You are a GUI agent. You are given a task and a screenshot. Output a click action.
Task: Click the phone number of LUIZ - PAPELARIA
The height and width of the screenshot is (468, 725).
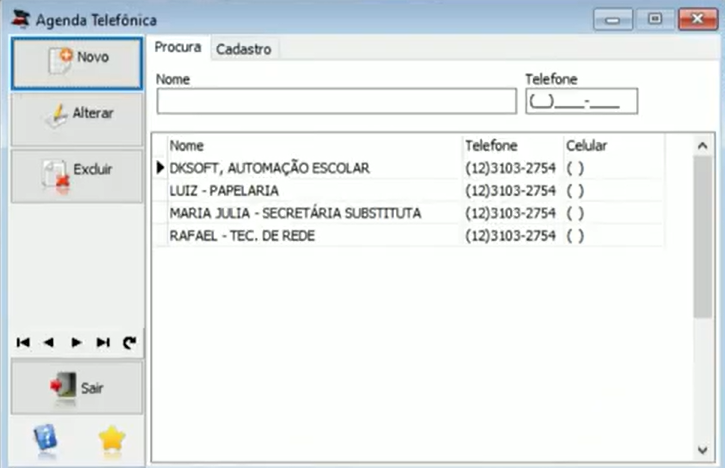(x=510, y=191)
